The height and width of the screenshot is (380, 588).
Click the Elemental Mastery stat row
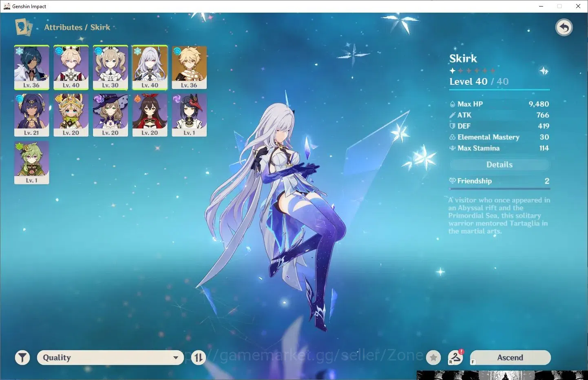(500, 137)
